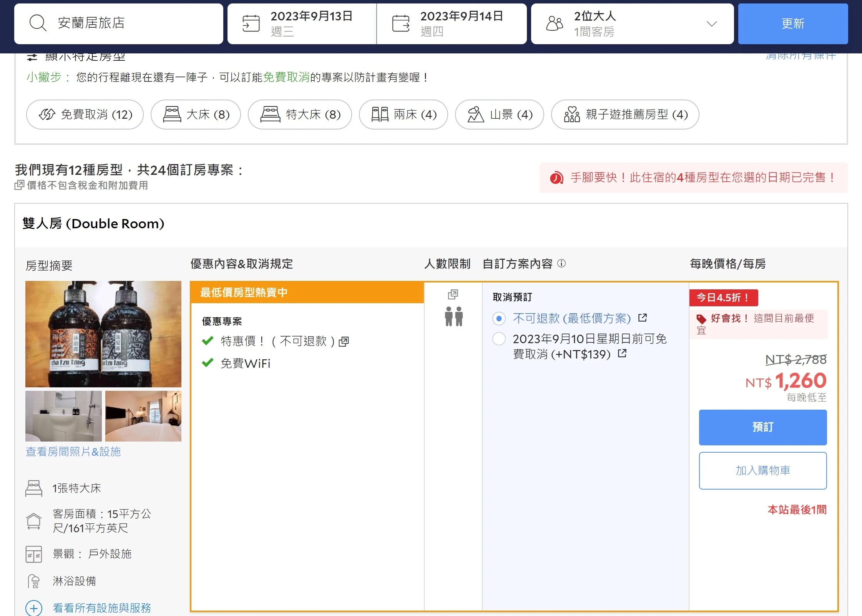Open 查看房間照片&設施 link
The image size is (862, 616).
coord(73,452)
